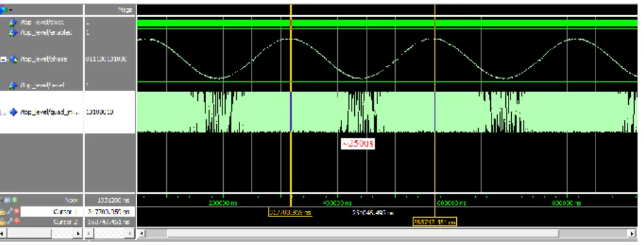Click the 600000 ns timeline label

[x=451, y=203]
